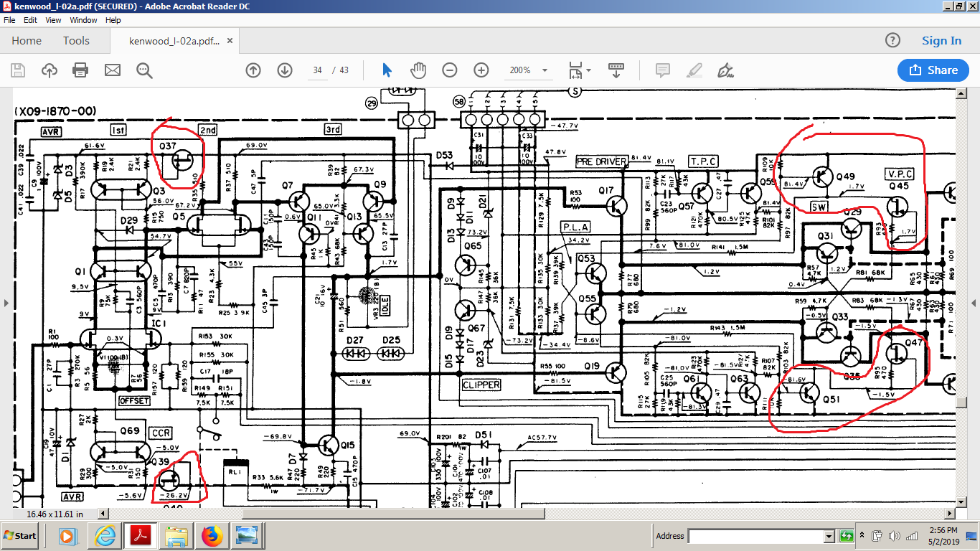The width and height of the screenshot is (980, 551).
Task: Open the taskbar Address dropdown arrow
Action: 829,536
